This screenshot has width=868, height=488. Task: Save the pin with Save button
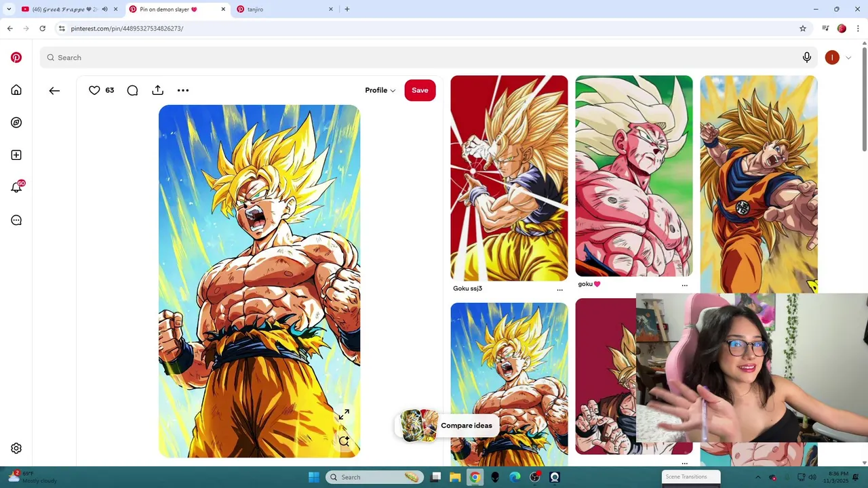420,90
